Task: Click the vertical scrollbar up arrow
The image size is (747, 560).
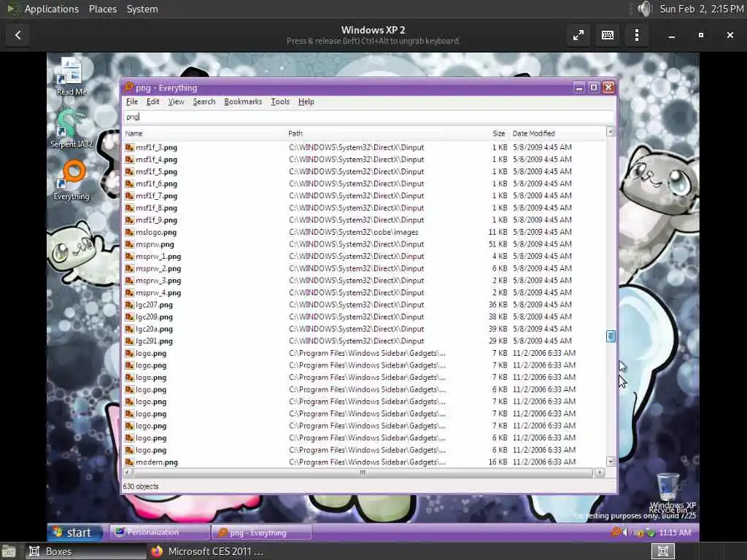Action: pos(611,131)
